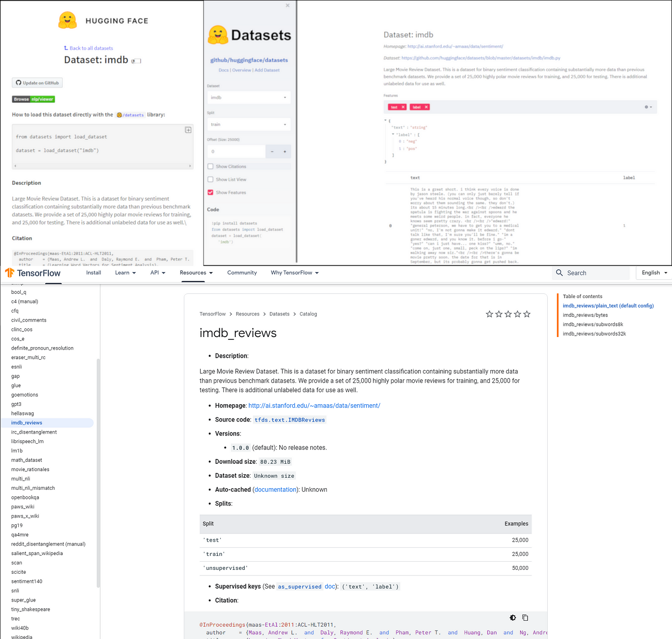
Task: Copy the load_dataset code snippet
Action: coord(188,130)
